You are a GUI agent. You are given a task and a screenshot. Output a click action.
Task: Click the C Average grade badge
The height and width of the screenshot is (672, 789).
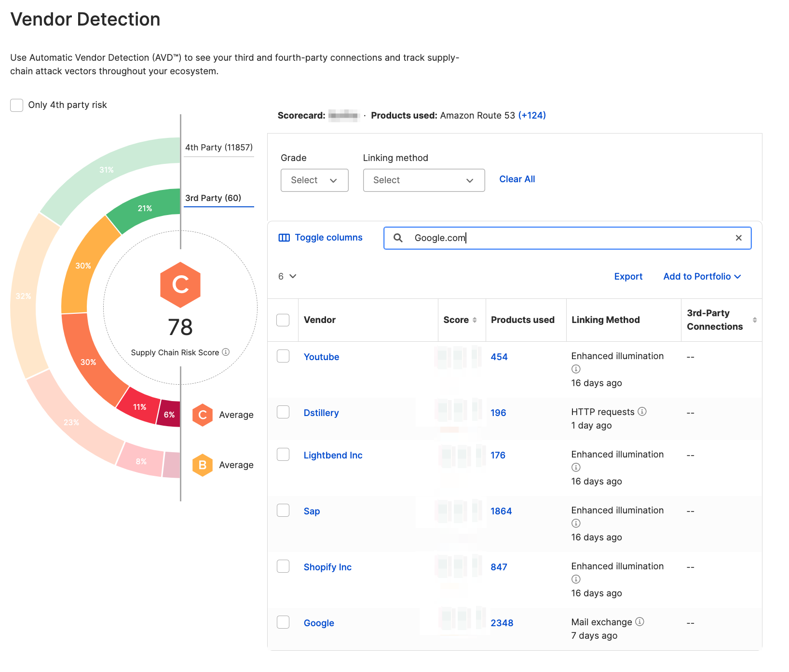(203, 415)
